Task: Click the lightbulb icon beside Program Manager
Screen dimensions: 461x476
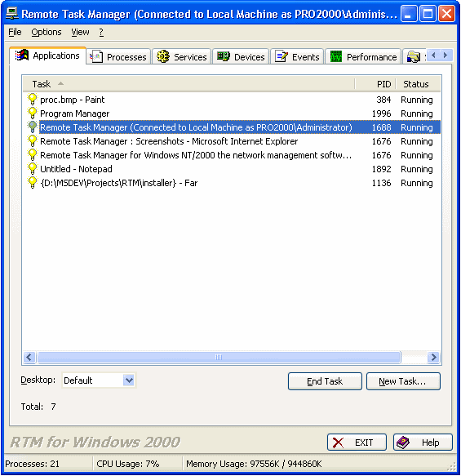Action: [x=32, y=113]
